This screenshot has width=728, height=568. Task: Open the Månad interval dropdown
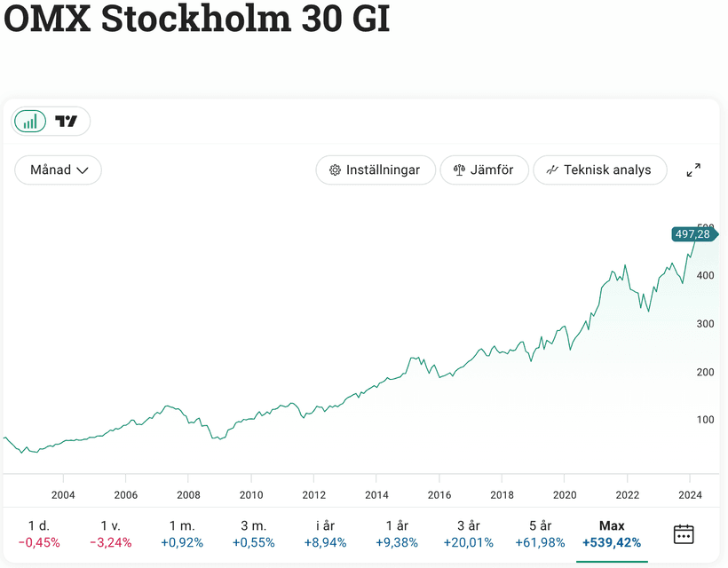[x=59, y=170]
